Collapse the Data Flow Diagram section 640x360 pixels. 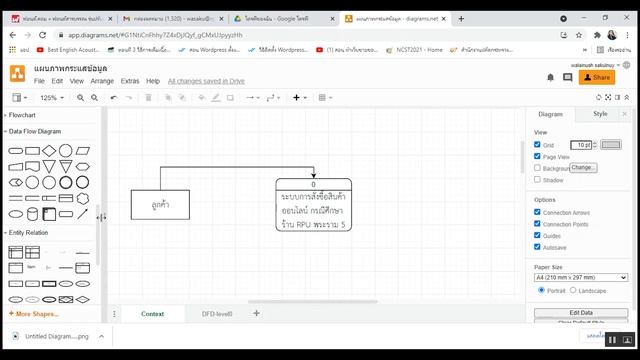pyautogui.click(x=34, y=131)
